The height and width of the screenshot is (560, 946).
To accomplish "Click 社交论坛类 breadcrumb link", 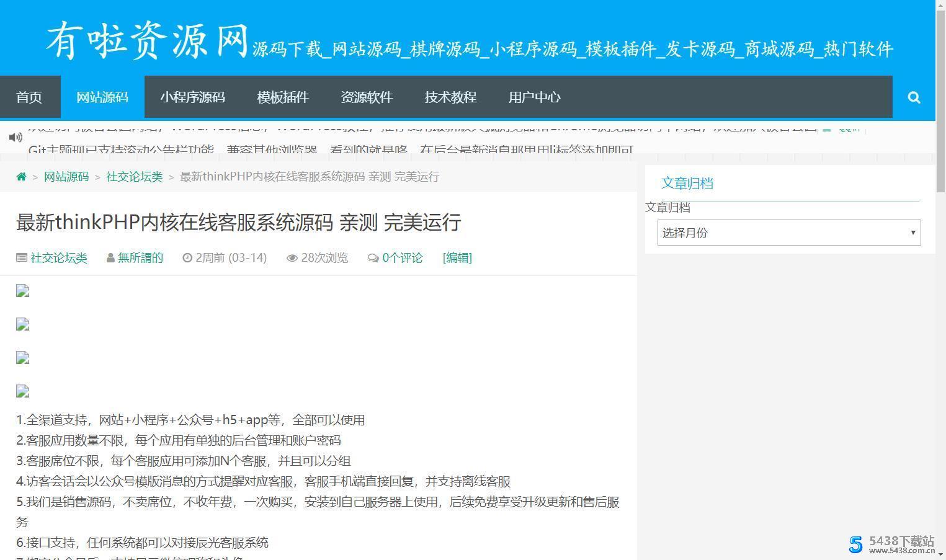I will click(x=135, y=177).
